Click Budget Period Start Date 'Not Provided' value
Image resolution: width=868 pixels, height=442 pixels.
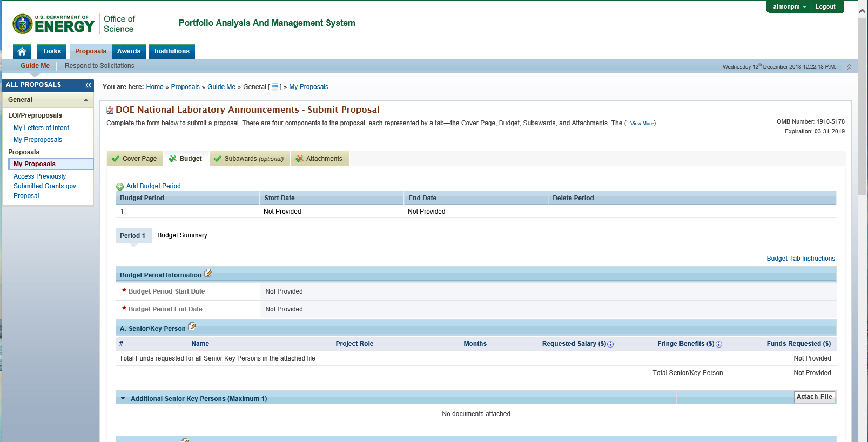tap(284, 291)
